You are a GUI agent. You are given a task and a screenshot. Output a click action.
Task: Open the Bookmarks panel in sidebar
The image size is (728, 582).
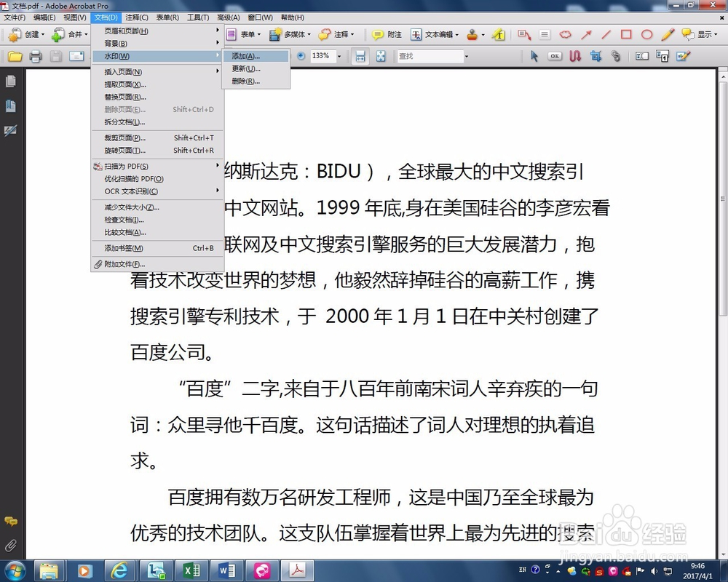[11, 105]
